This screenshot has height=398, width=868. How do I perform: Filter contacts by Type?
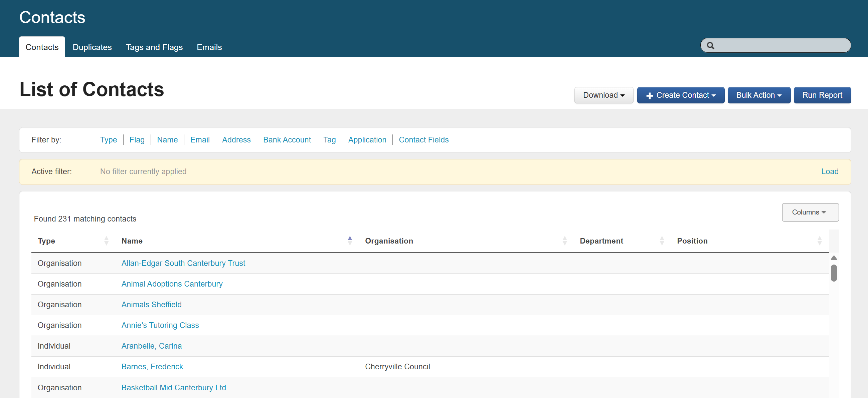tap(109, 140)
